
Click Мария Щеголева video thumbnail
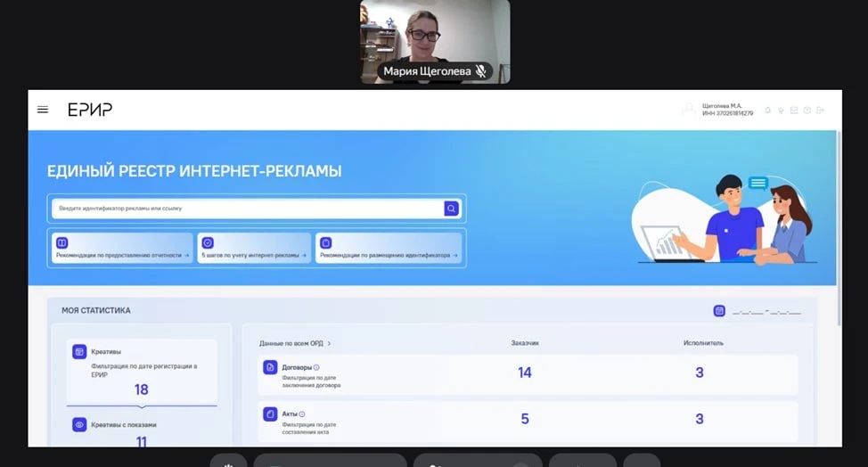(x=435, y=42)
